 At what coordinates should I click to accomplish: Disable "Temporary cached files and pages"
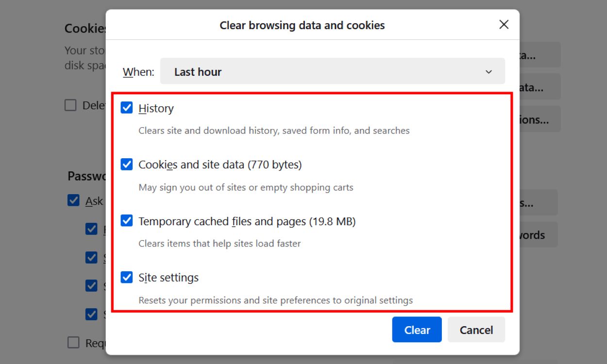[x=127, y=221]
